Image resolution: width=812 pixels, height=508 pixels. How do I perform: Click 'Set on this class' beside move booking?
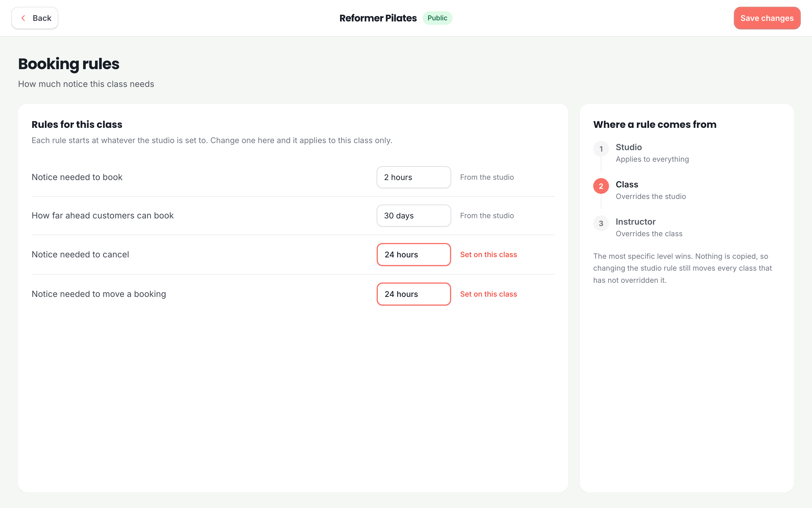pos(488,294)
